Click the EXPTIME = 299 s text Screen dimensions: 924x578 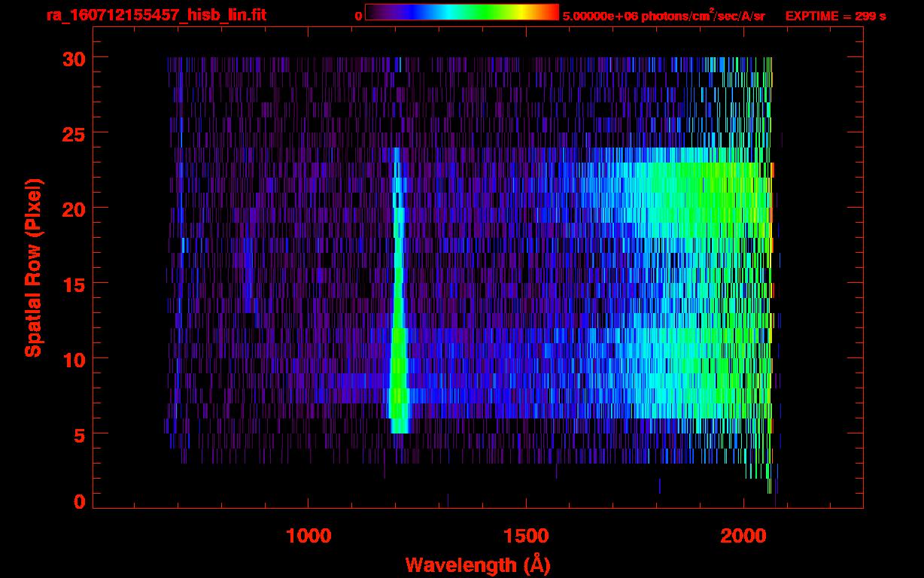tap(835, 16)
